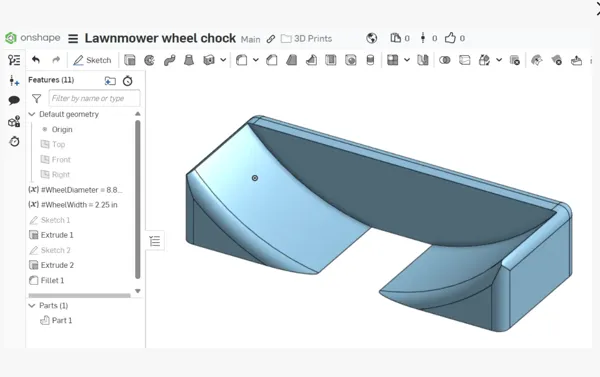Select Origin in the feature list
Image resolution: width=600 pixels, height=377 pixels.
[62, 129]
